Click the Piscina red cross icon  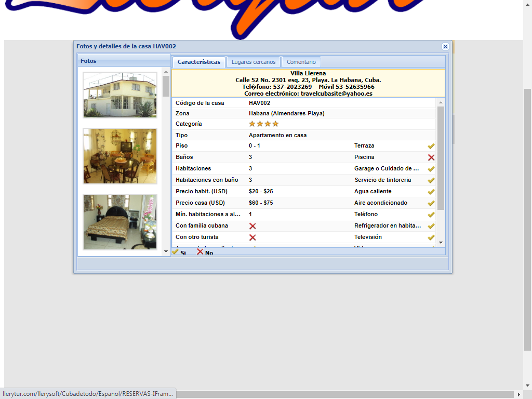[431, 157]
